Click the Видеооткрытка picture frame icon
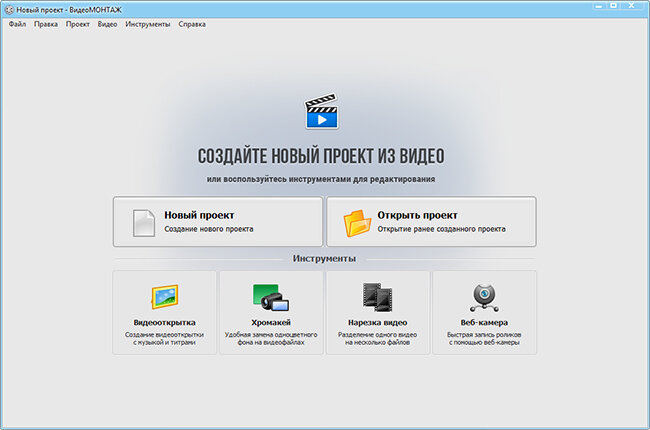The image size is (650, 430). point(165,296)
